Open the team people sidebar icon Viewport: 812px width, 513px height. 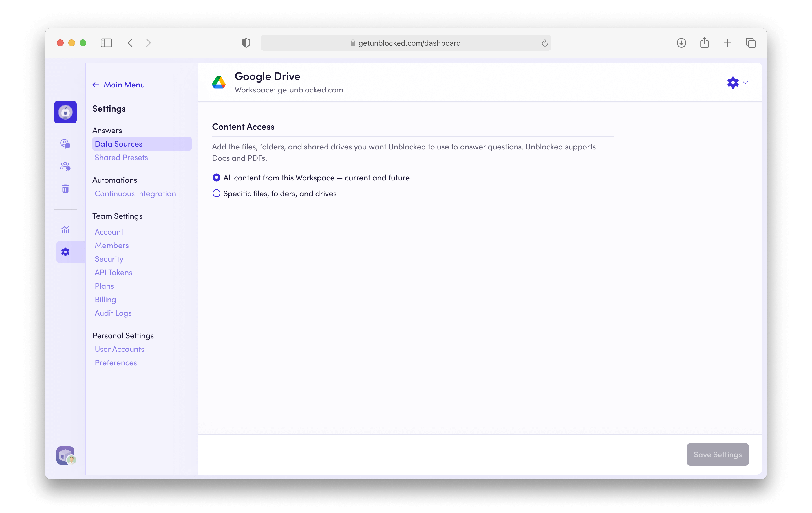(x=65, y=166)
